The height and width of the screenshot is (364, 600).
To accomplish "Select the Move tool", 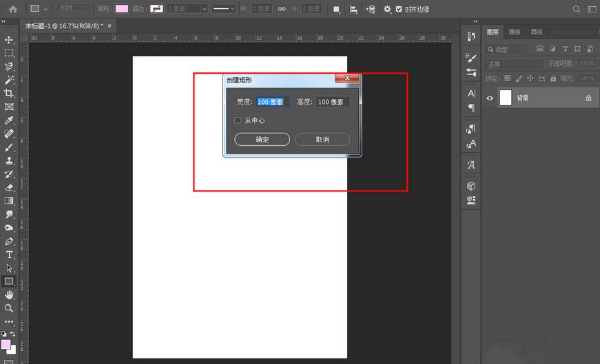I will (9, 40).
